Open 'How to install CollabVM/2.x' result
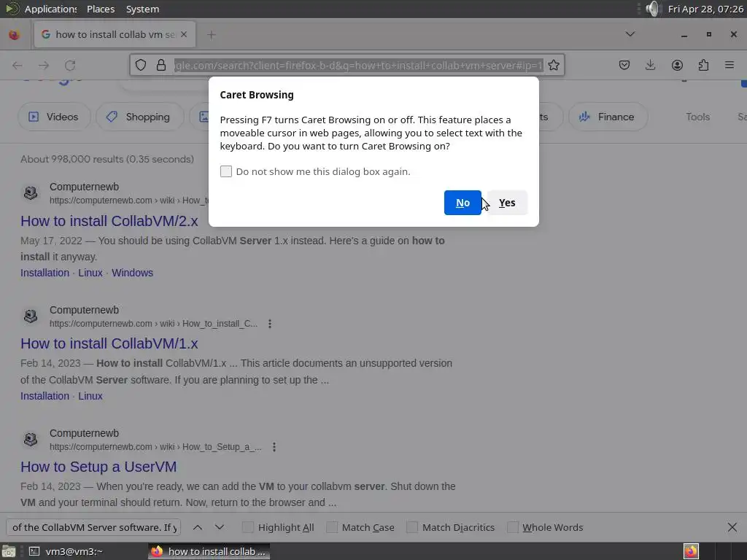The width and height of the screenshot is (747, 560). point(109,221)
